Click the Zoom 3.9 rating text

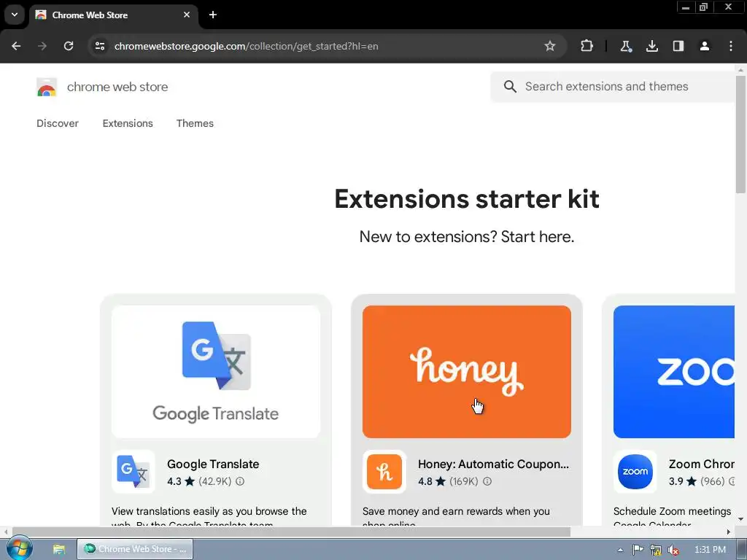click(x=676, y=481)
